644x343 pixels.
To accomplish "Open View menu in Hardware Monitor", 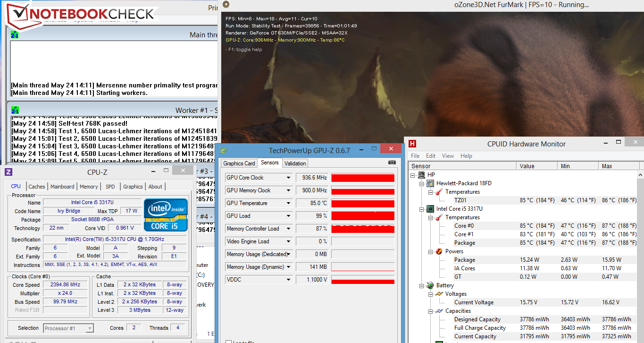I will tap(448, 156).
